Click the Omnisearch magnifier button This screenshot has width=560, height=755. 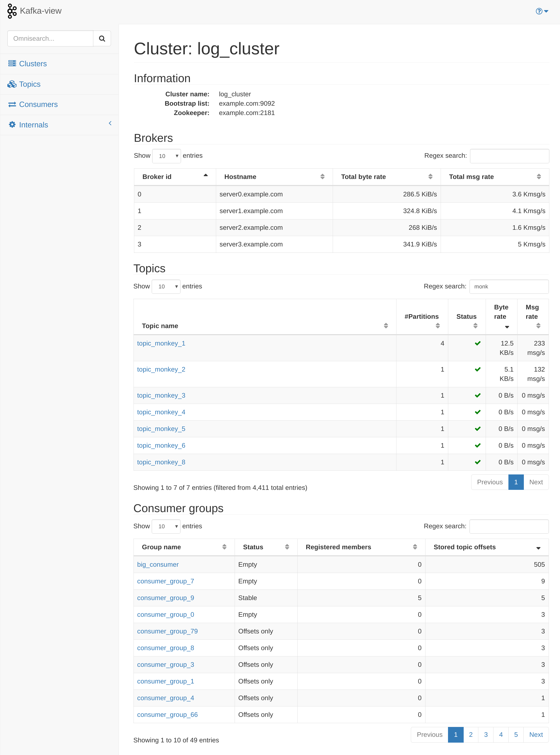point(102,39)
